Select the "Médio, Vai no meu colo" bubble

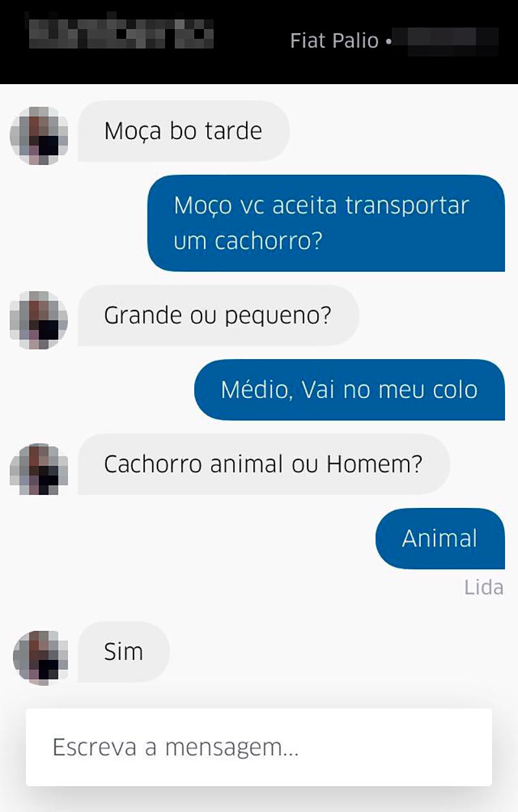(349, 390)
